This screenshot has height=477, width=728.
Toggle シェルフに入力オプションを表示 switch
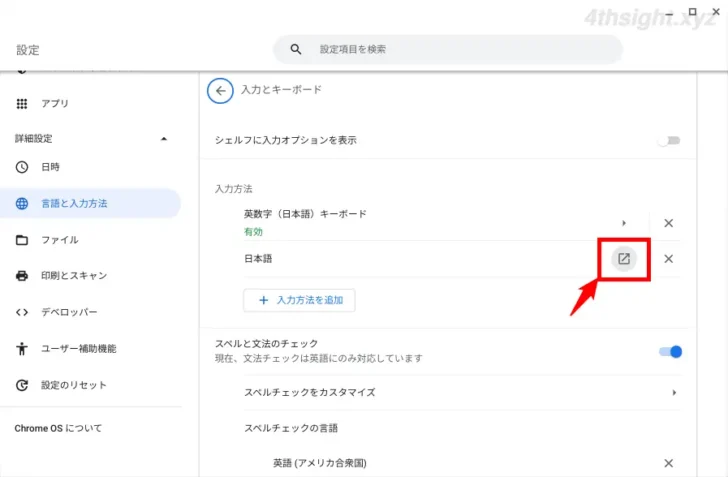click(669, 140)
